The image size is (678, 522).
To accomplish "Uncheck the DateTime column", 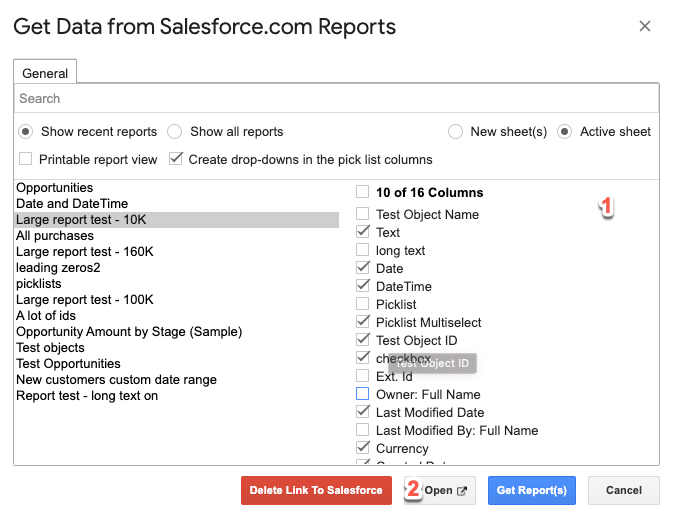I will click(362, 286).
